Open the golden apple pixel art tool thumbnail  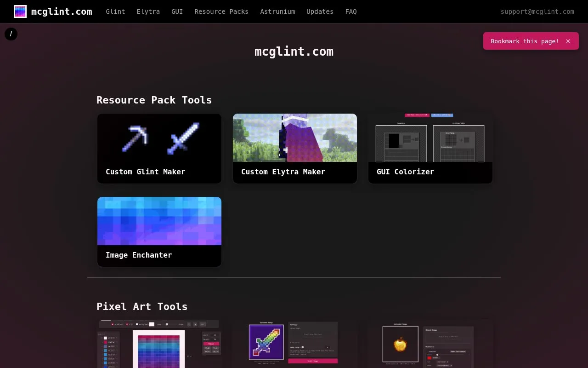(430, 344)
